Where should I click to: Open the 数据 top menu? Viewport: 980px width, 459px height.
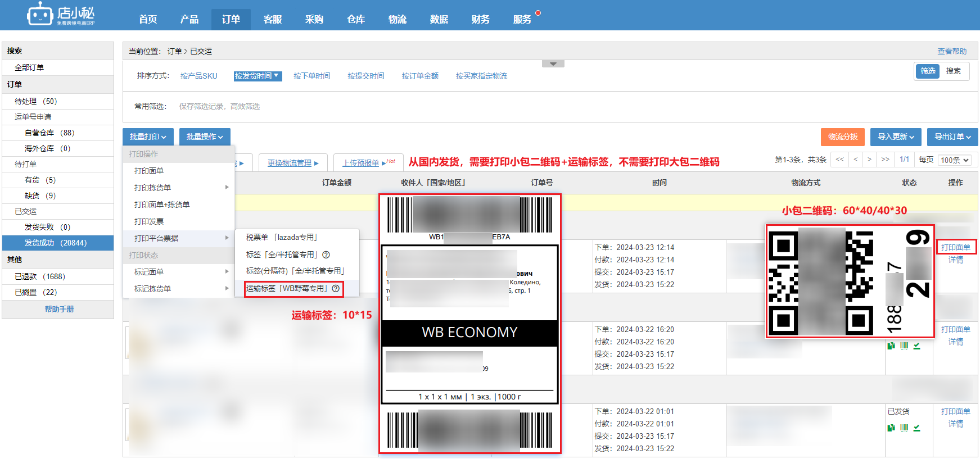pos(439,19)
